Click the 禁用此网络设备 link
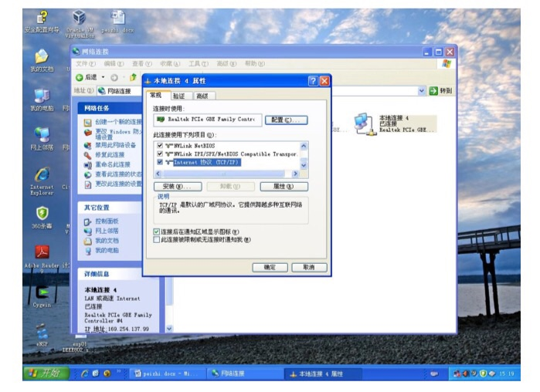 [x=115, y=145]
